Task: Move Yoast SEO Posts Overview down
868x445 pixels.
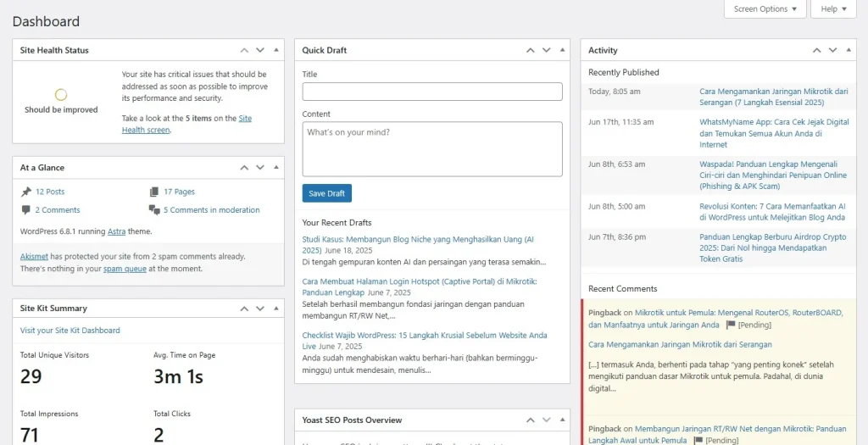Action: point(547,420)
